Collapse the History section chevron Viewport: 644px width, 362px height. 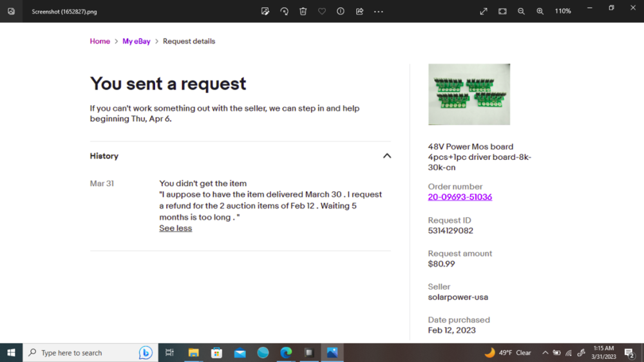(x=387, y=156)
